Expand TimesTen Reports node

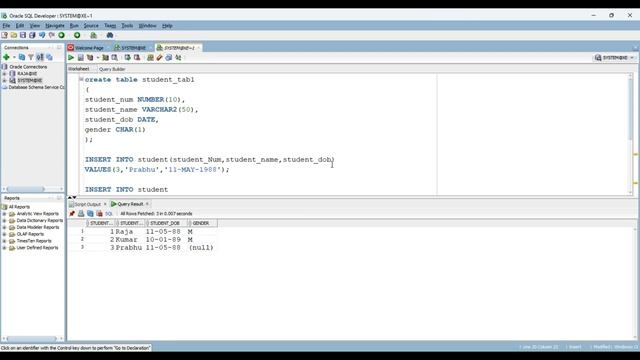click(4, 241)
